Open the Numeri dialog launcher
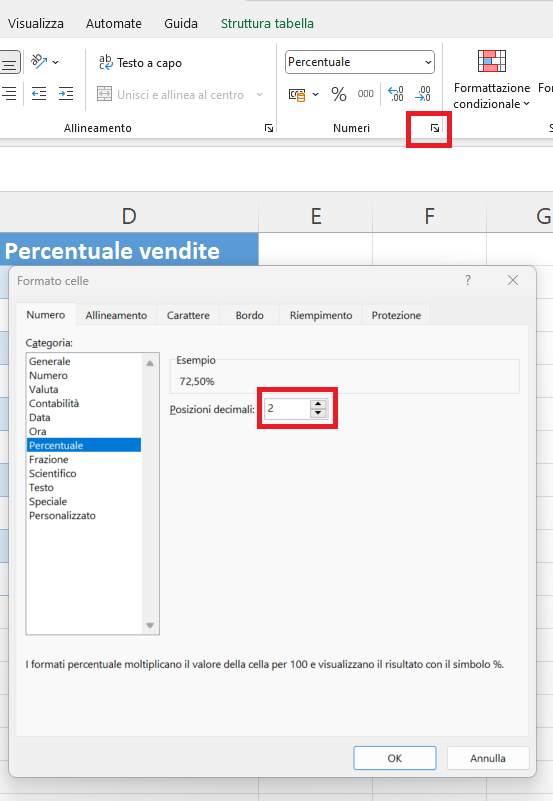Viewport: 553px width, 801px height. (x=435, y=128)
